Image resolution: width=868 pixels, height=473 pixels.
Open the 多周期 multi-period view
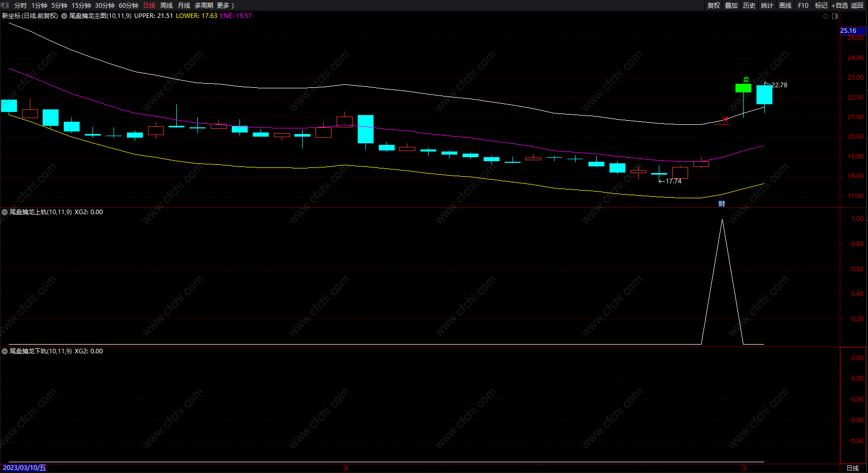pos(204,5)
